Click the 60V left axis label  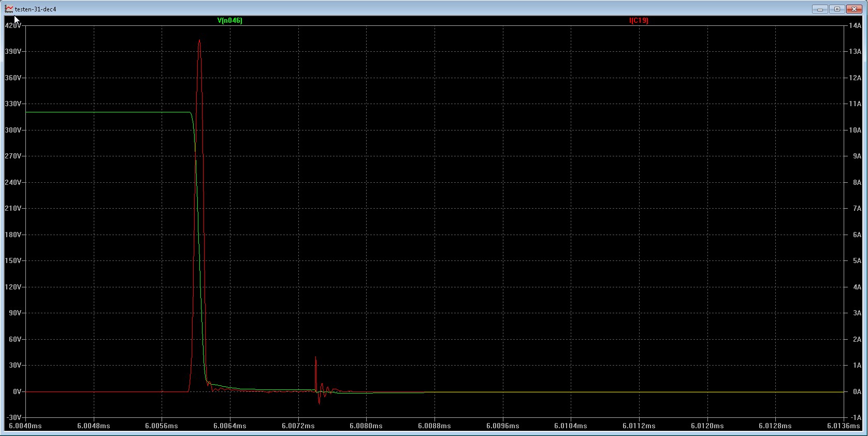pos(15,339)
